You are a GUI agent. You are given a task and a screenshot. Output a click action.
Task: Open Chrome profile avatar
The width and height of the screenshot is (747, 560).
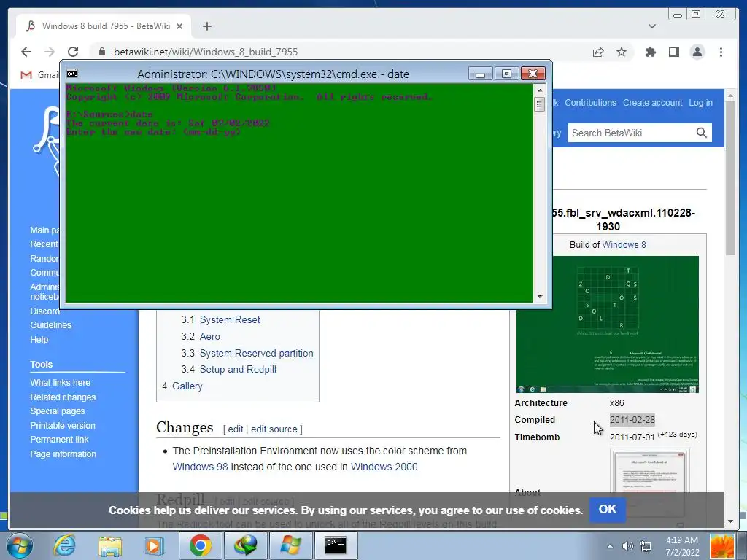click(697, 52)
